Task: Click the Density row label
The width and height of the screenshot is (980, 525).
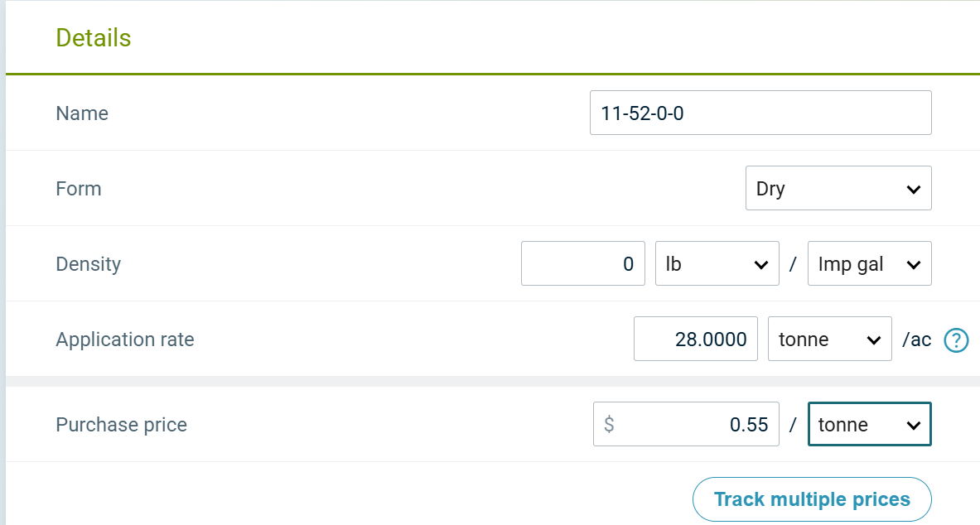Action: [89, 264]
